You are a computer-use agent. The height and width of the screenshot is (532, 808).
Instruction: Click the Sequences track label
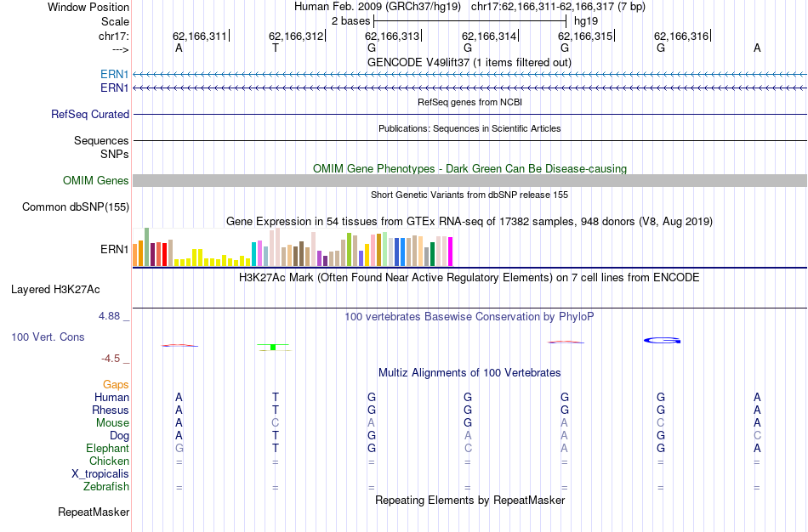tap(101, 140)
